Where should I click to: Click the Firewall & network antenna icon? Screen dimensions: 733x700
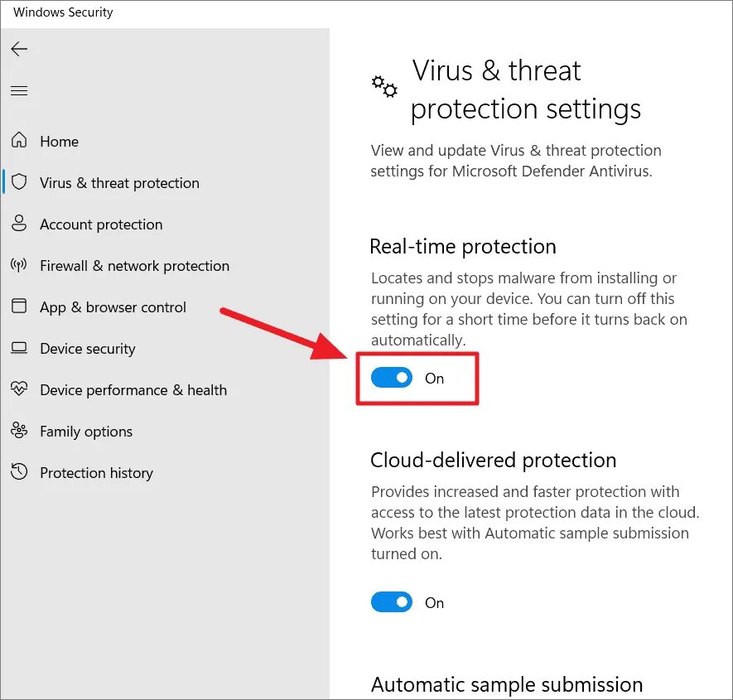19,265
